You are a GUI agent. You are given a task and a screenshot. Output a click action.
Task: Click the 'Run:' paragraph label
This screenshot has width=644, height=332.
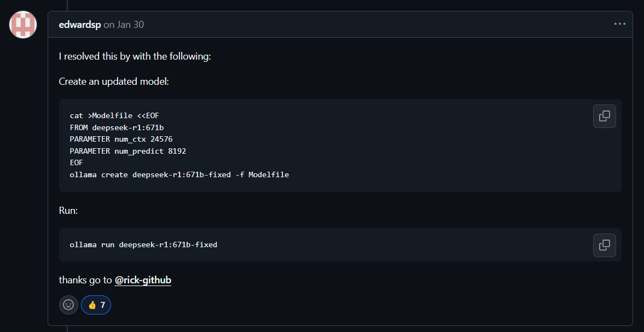click(x=68, y=211)
